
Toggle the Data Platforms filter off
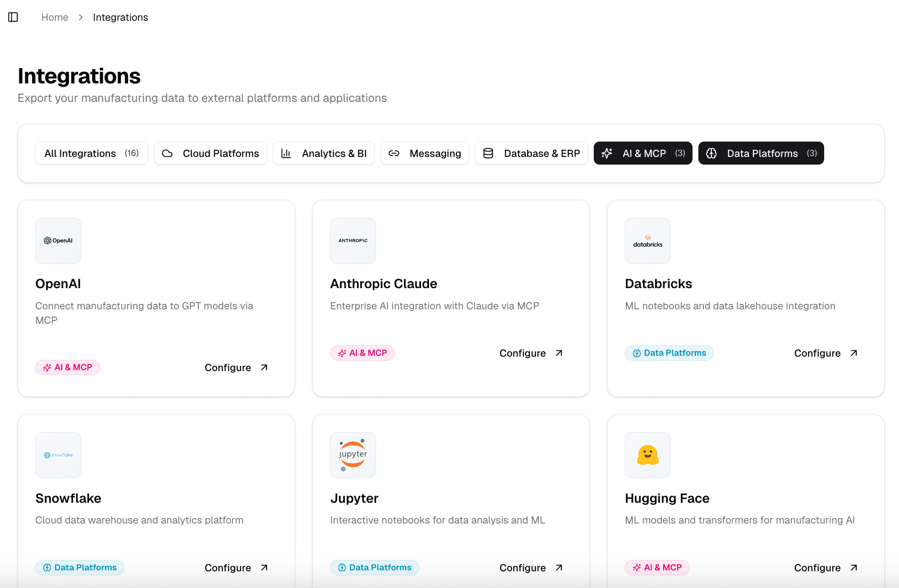761,153
